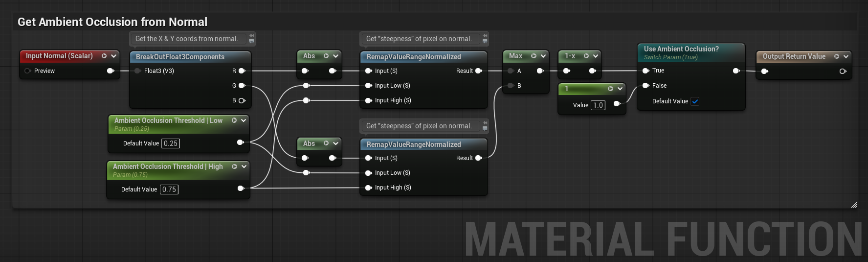Click the A input pin on Max node
This screenshot has width=868, height=262.
511,71
